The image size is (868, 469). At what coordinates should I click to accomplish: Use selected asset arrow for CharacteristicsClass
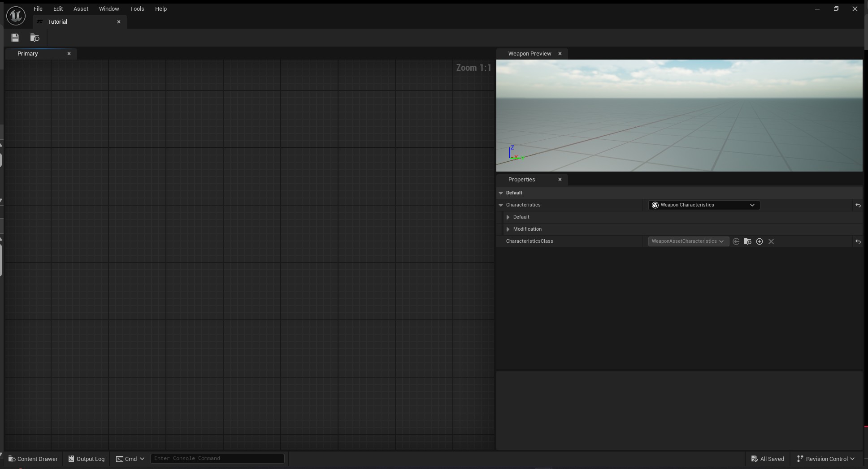(736, 241)
